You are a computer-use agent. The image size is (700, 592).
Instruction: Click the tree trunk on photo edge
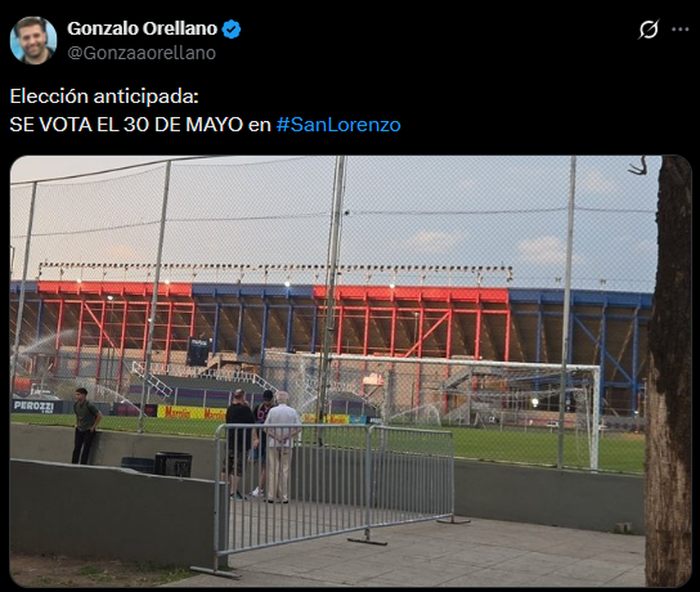pos(668,371)
